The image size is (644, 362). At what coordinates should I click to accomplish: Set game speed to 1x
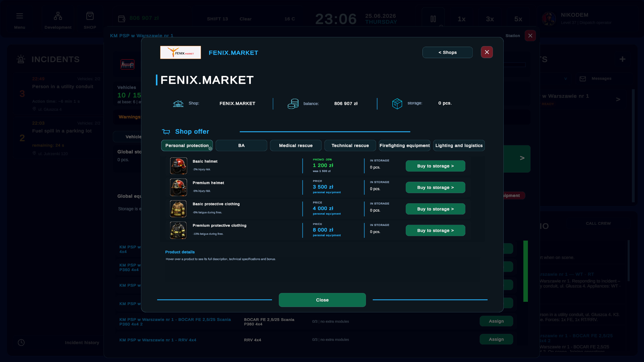point(461,19)
